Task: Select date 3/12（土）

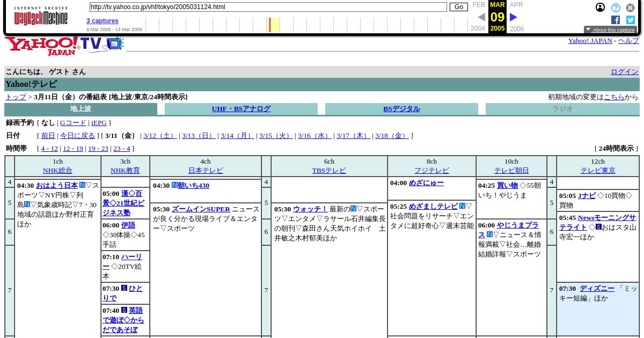Action: pos(160,136)
